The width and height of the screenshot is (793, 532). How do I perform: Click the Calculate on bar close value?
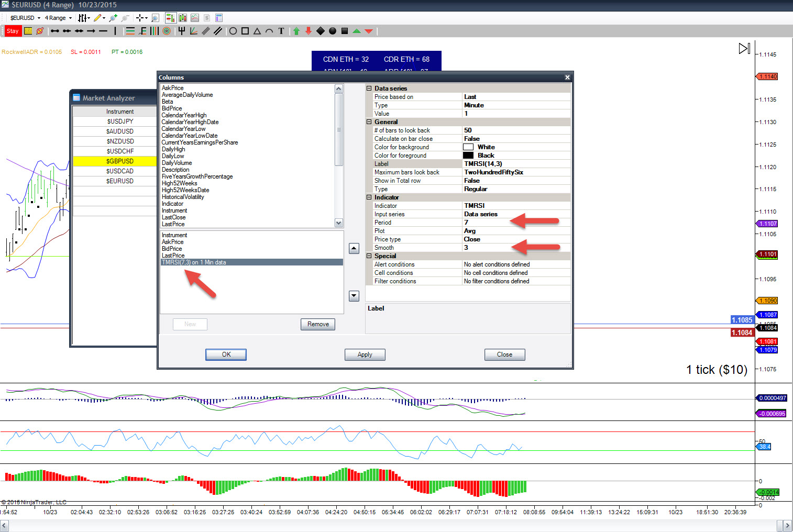click(516, 139)
